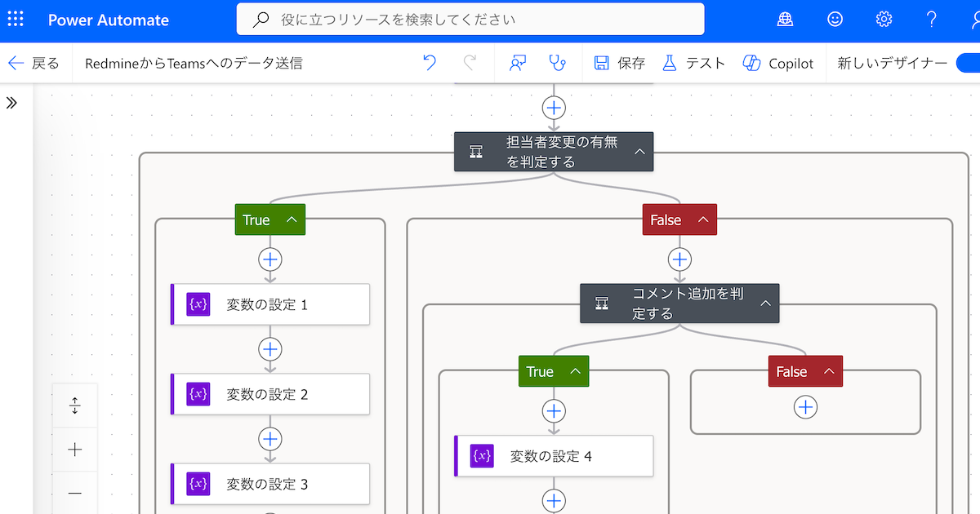The height and width of the screenshot is (514, 980).
Task: Click the redo arrow icon
Action: click(470, 63)
